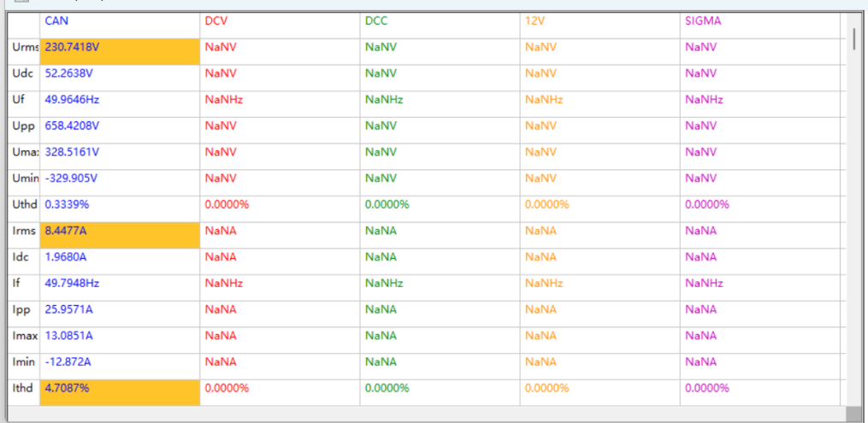Screen dimensions: 868x423
Task: Click the CAN column header
Action: tap(120, 21)
